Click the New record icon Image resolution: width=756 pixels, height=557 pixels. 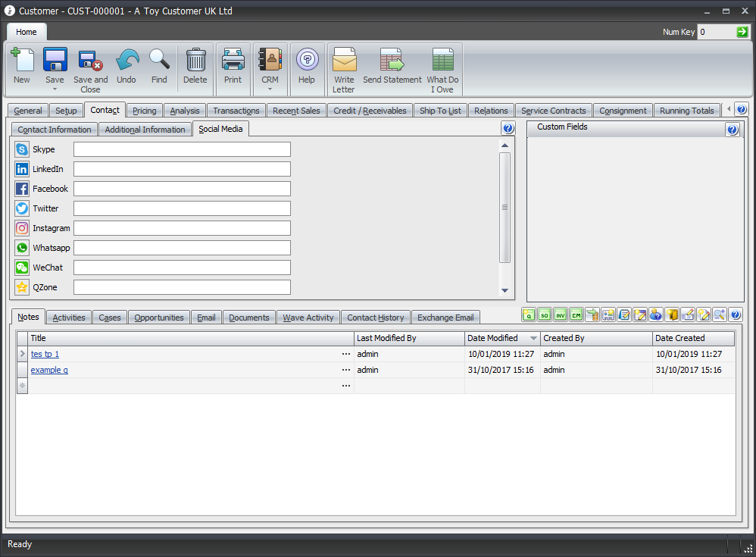(x=22, y=61)
